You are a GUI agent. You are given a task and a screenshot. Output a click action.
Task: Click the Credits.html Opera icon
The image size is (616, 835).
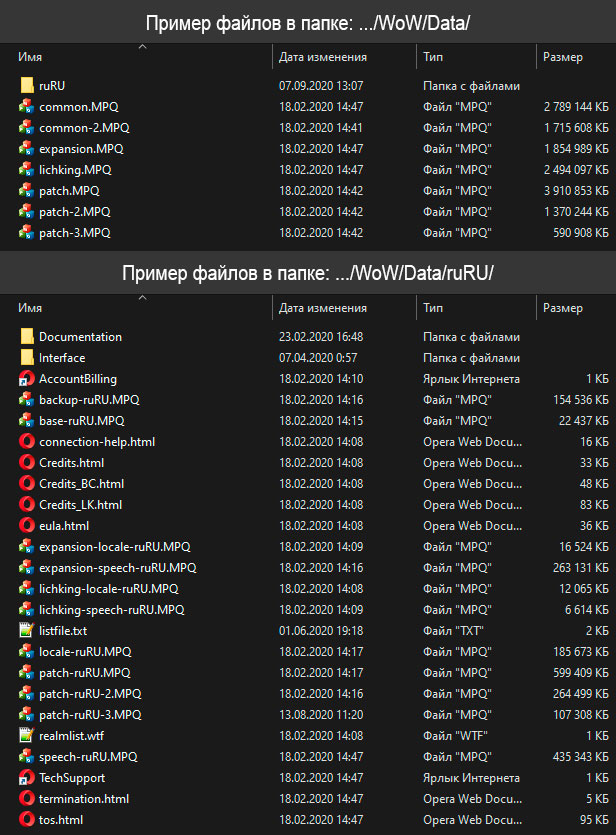27,462
